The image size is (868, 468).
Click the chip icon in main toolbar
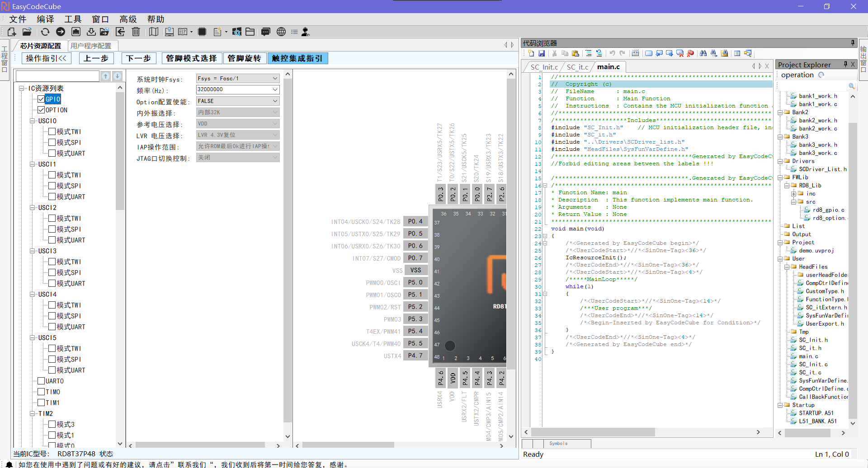pos(202,32)
